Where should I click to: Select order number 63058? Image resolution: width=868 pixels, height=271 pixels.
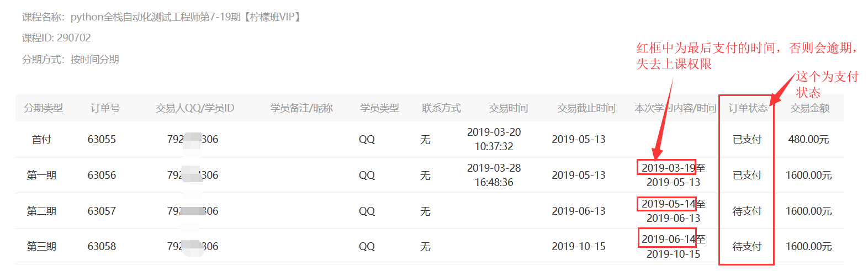click(x=102, y=246)
